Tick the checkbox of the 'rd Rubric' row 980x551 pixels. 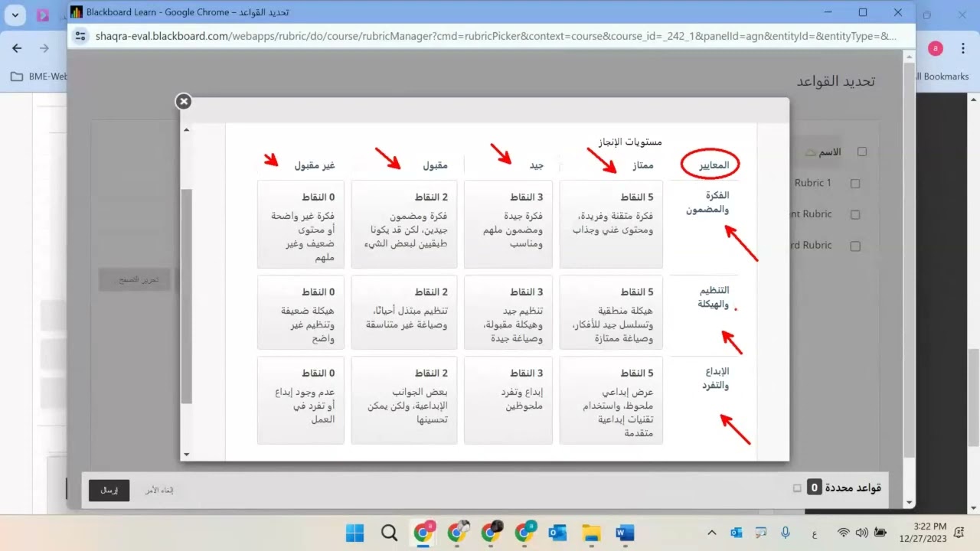click(855, 246)
